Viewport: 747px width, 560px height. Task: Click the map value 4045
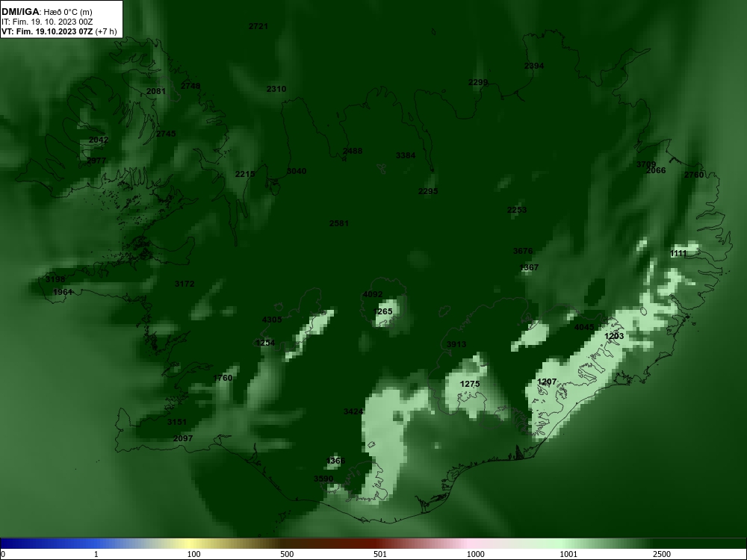click(x=584, y=327)
